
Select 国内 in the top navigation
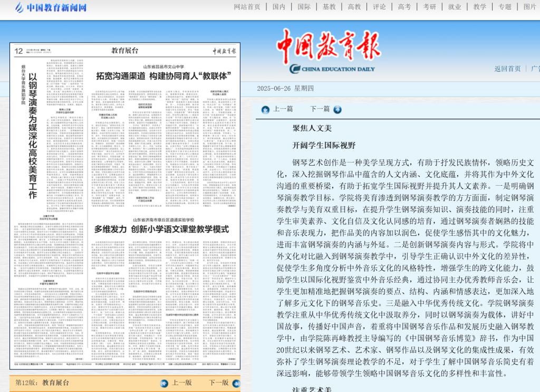[279, 7]
